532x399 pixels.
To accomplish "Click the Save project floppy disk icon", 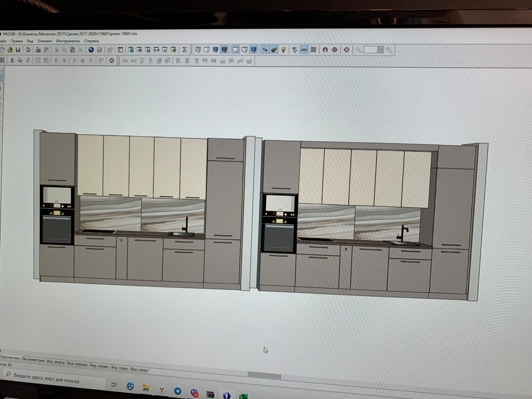I will click(18, 50).
